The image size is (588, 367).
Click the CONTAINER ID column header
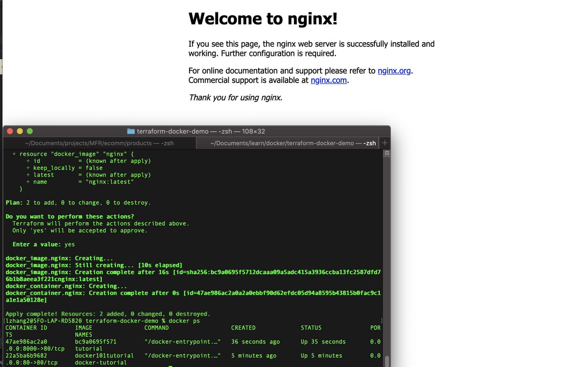coord(26,328)
